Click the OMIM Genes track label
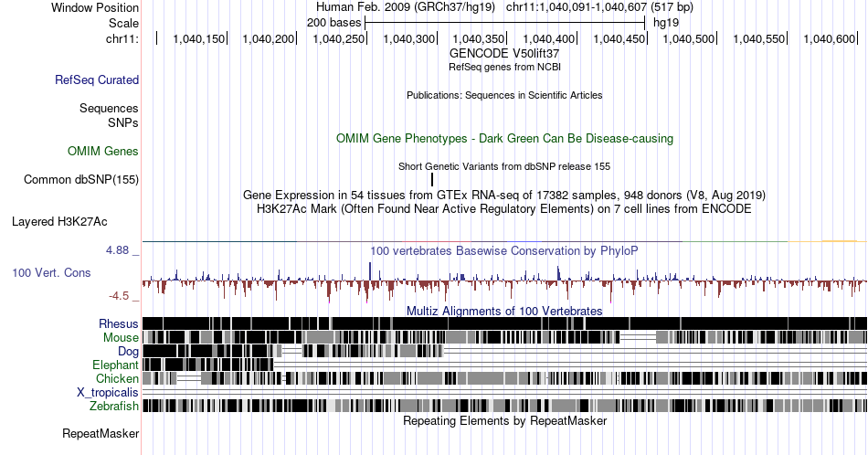This screenshot has height=455, width=868. [x=103, y=151]
